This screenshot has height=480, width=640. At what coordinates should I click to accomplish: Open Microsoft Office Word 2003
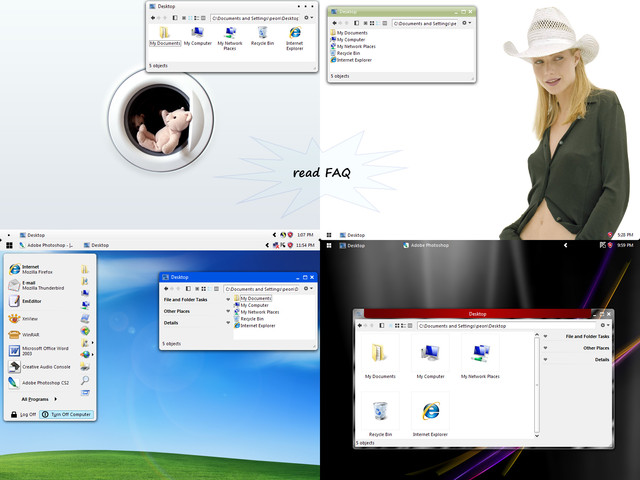[x=39, y=351]
